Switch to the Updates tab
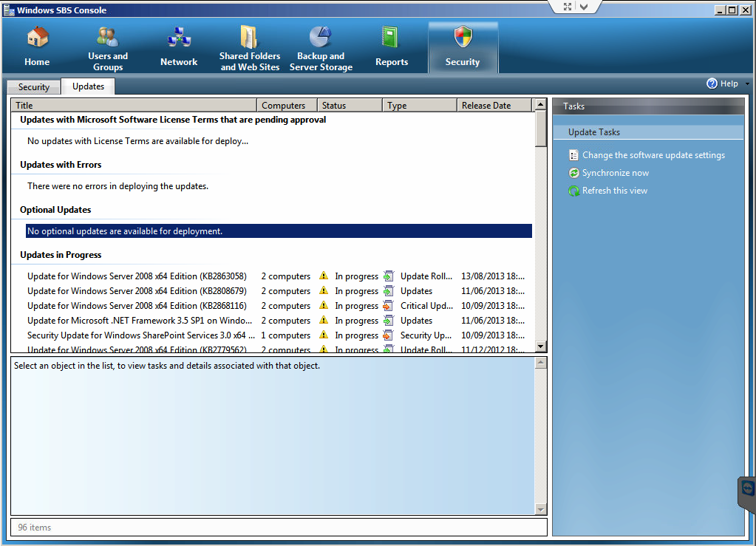This screenshot has width=756, height=546. (x=88, y=86)
